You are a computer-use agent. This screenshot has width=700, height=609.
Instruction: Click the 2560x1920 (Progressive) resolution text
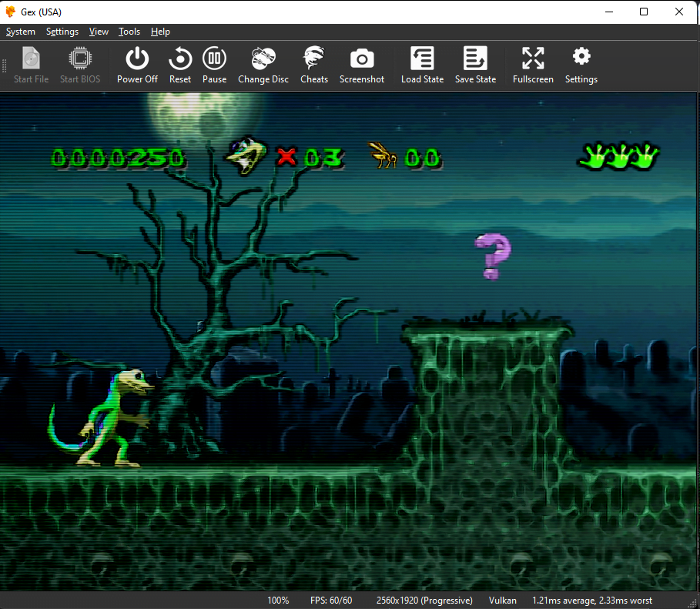point(424,601)
